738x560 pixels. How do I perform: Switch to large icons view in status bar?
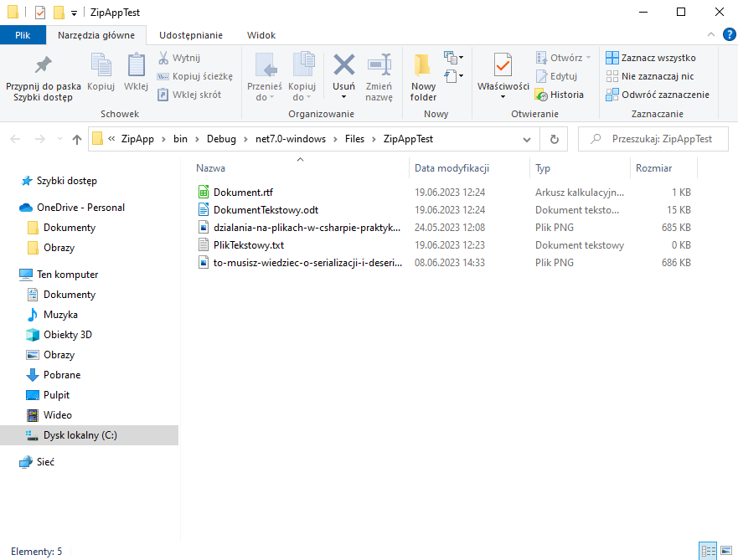tap(725, 551)
